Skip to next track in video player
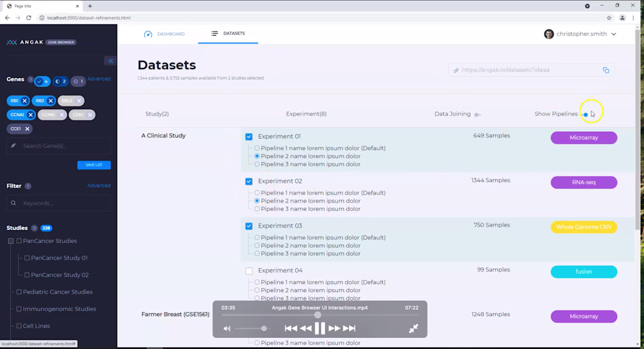Viewport: 644px width, 349px height. 349,328
